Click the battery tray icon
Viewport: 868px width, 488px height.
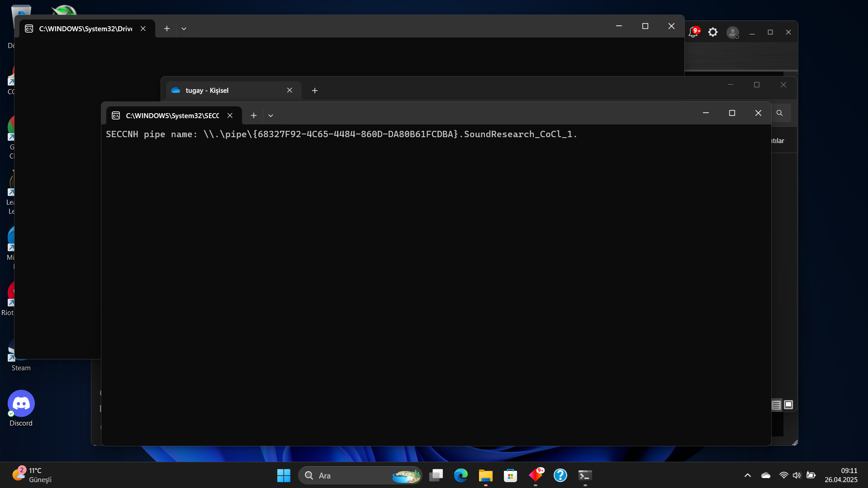tap(811, 475)
